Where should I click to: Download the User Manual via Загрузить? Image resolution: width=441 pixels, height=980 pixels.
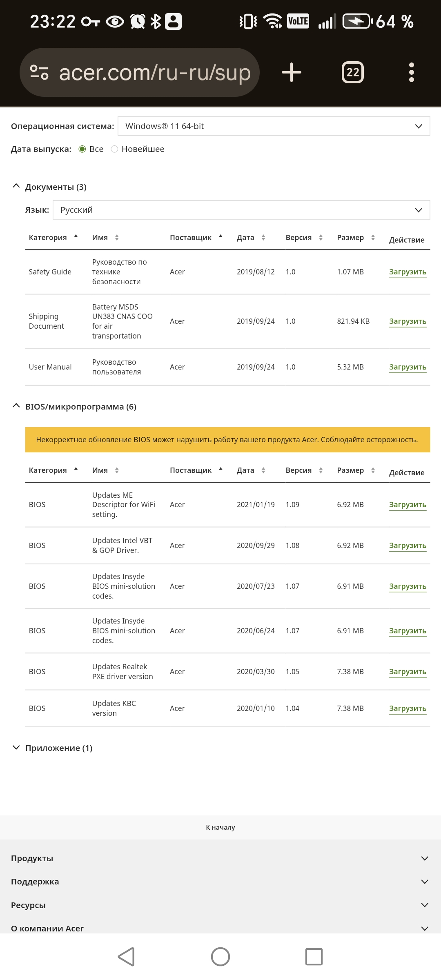pos(408,367)
